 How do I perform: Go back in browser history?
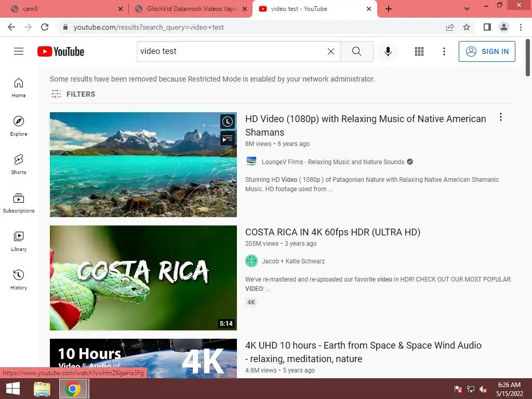tap(11, 27)
